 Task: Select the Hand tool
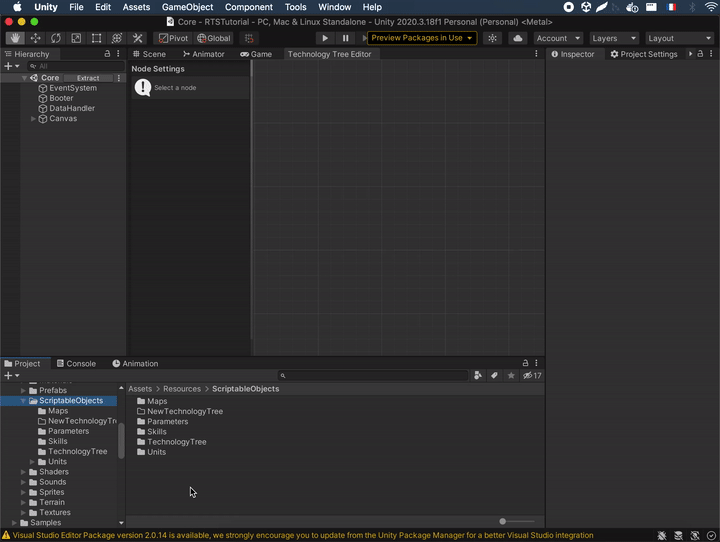tap(15, 38)
